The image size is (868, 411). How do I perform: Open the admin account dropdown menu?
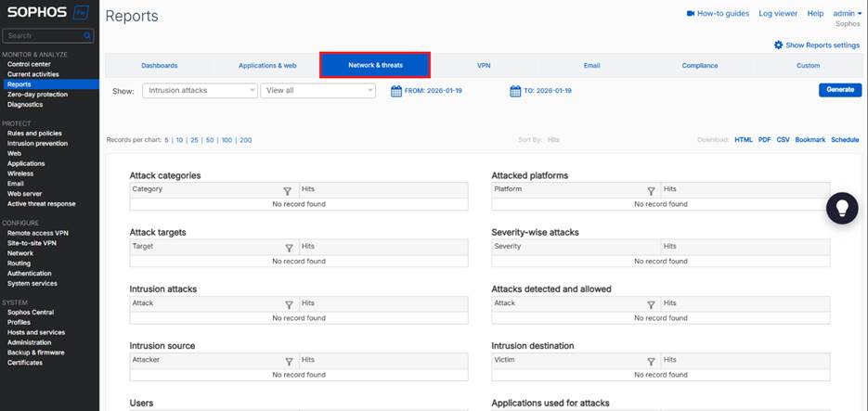[847, 14]
